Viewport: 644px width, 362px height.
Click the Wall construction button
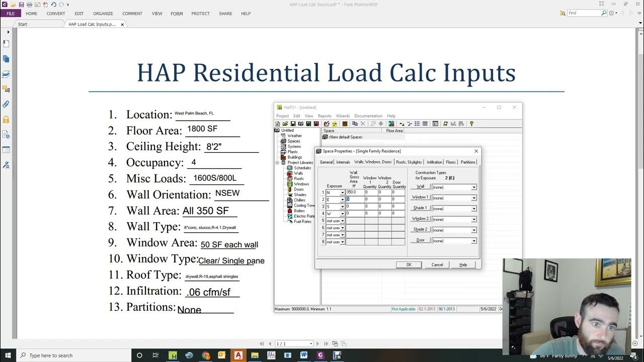[421, 187]
